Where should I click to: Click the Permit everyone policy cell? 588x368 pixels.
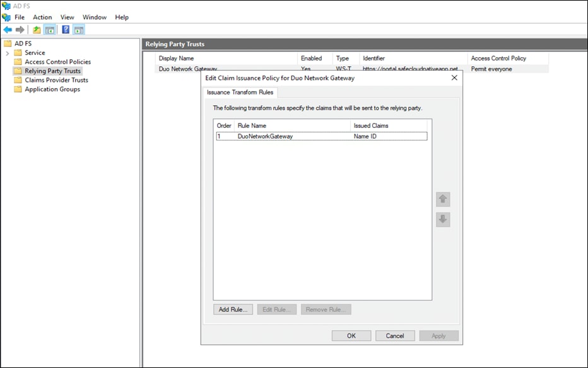491,69
